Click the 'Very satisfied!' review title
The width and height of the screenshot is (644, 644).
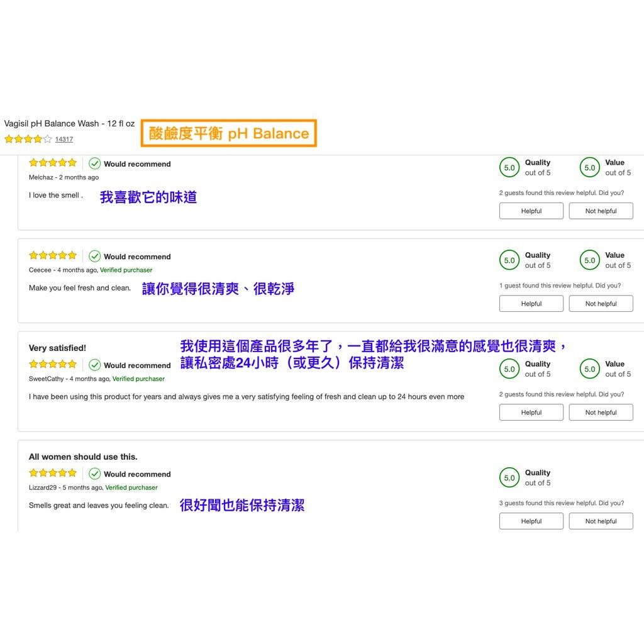pyautogui.click(x=57, y=348)
